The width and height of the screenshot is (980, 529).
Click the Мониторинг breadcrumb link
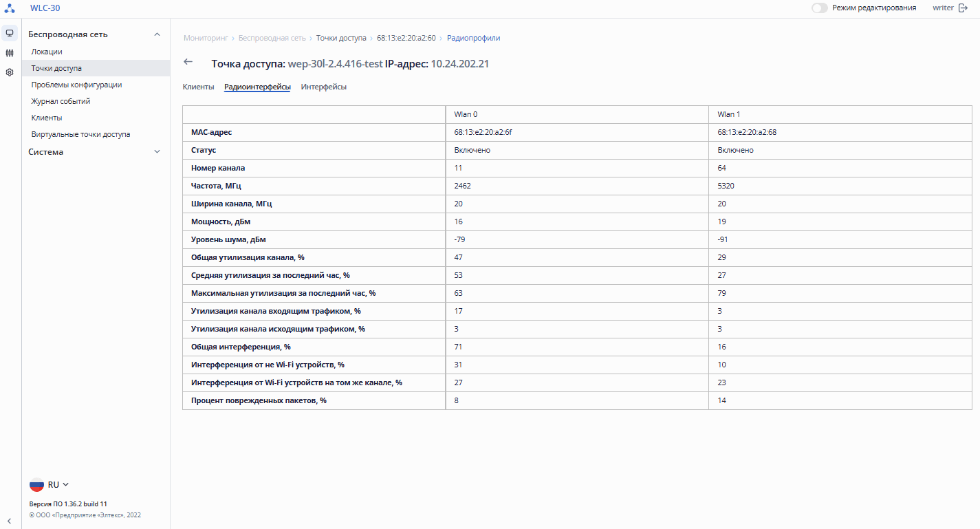point(206,39)
